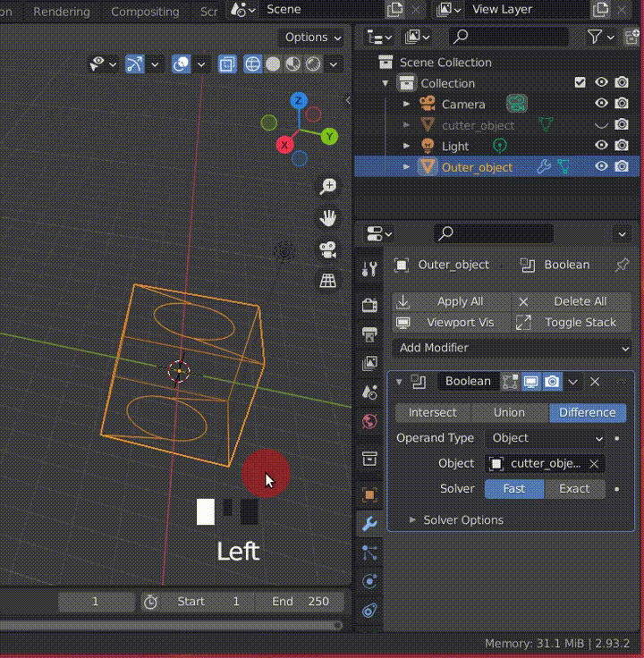Open outliner display mode dropdown
The height and width of the screenshot is (658, 644).
point(418,38)
